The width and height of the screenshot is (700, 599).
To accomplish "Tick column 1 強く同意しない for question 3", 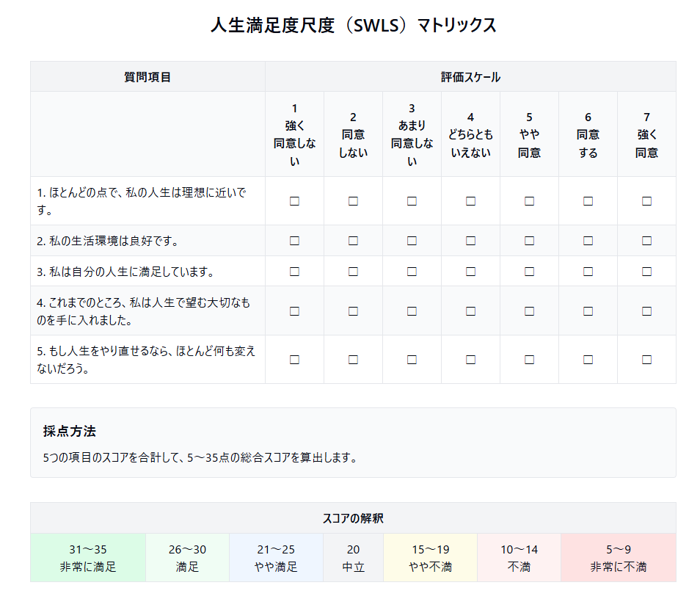I will [294, 272].
